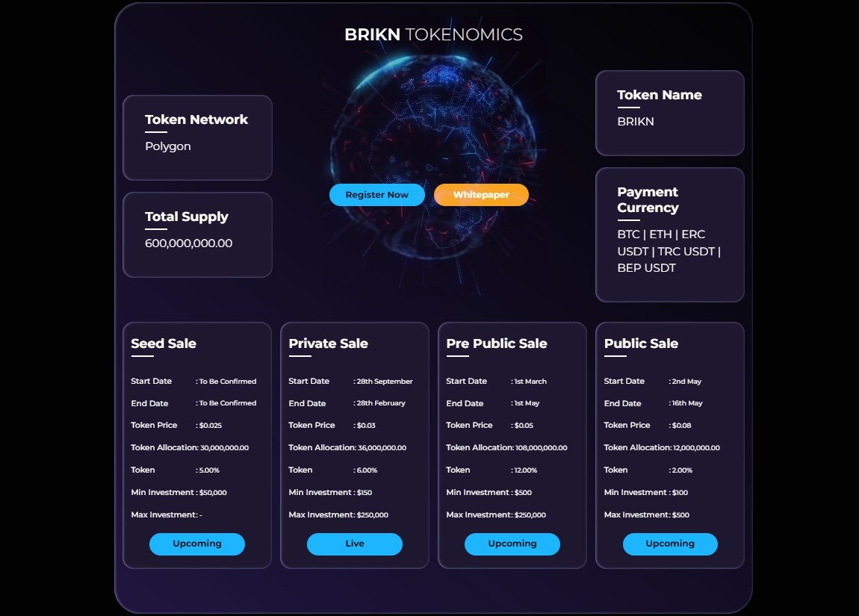Select the Upcoming status under Seed Sale
Image resolution: width=859 pixels, height=616 pixels.
coord(196,544)
